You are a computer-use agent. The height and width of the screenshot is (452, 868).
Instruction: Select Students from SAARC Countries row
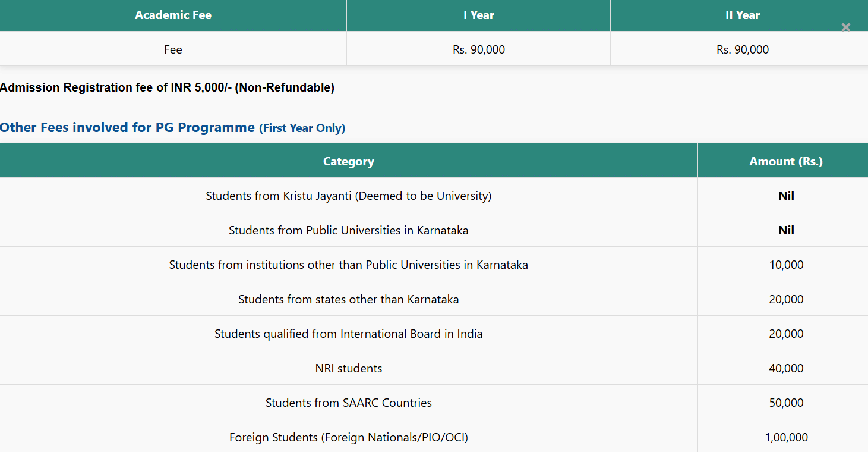(348, 403)
